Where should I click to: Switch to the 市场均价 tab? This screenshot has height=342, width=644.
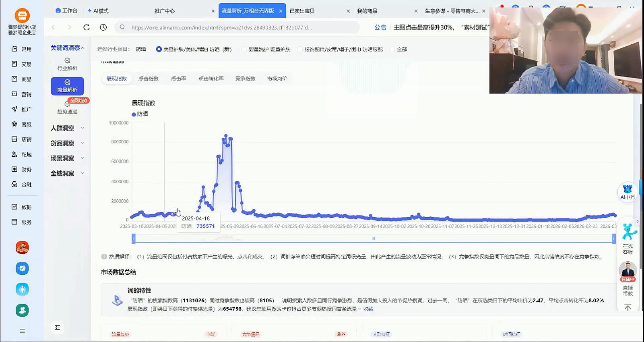pyautogui.click(x=277, y=79)
